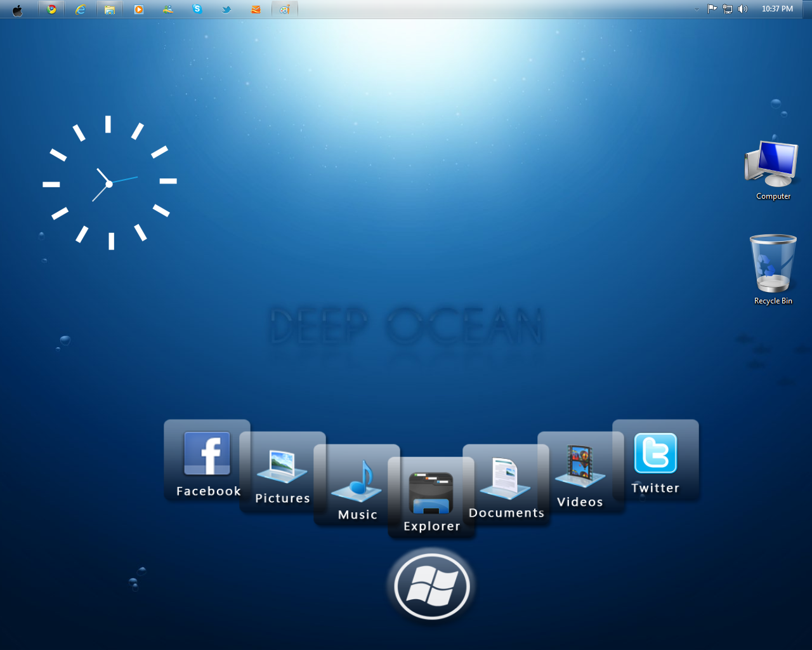
Task: Click the Apple menu icon
Action: 17,8
